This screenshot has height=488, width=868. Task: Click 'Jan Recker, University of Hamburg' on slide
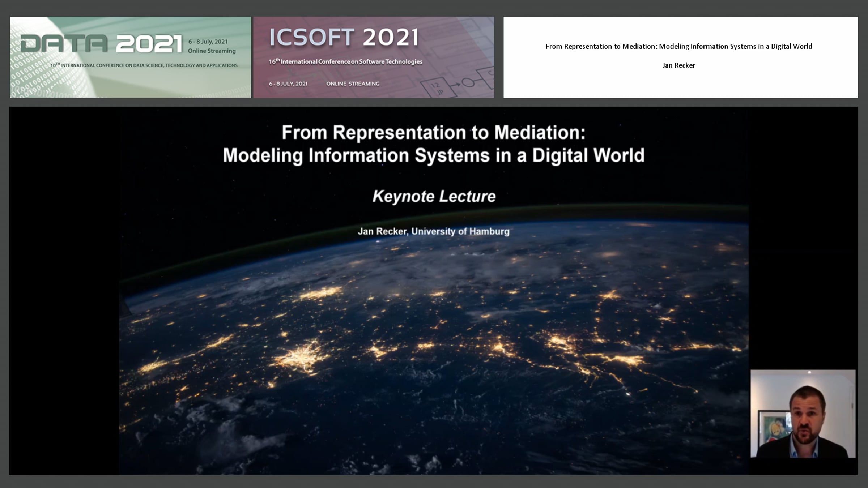434,231
